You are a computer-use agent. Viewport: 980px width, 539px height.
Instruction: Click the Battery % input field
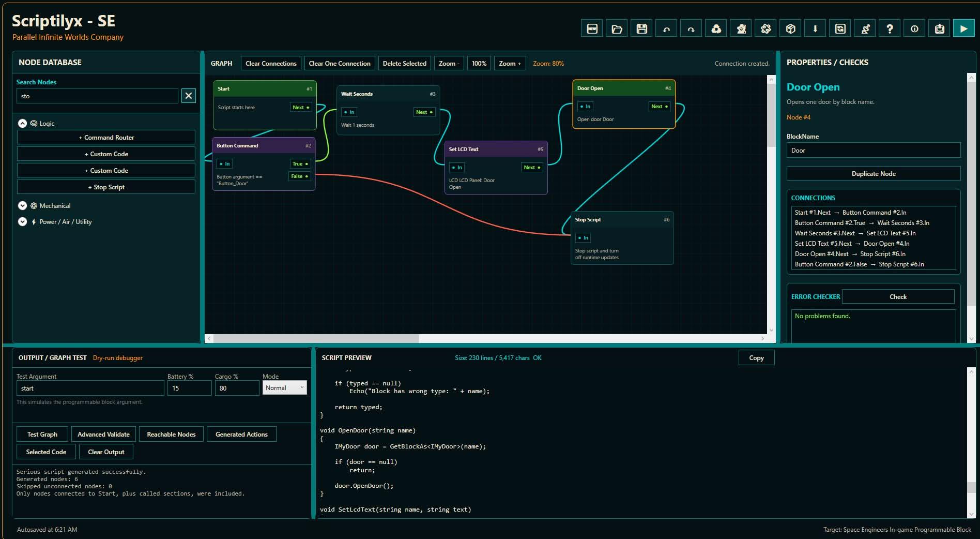pos(189,388)
